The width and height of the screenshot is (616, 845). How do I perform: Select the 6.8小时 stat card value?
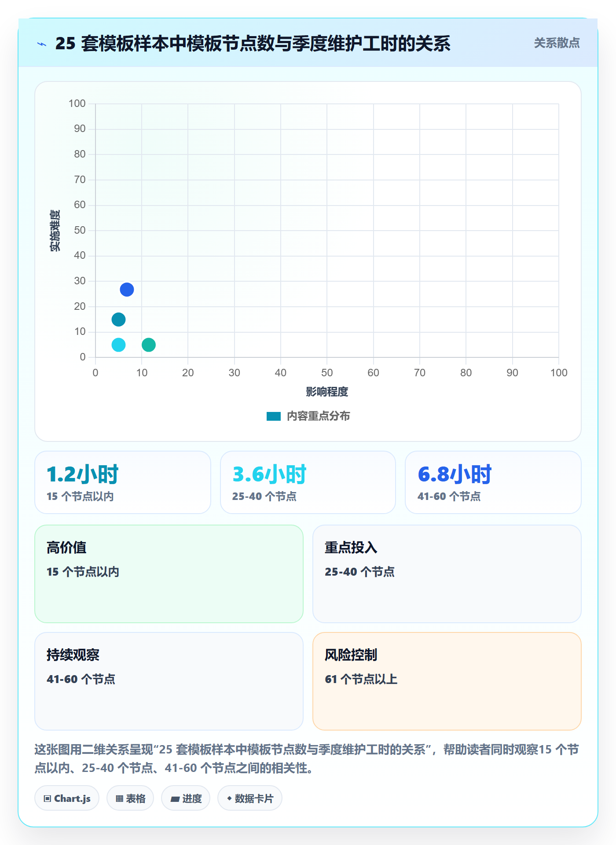455,474
